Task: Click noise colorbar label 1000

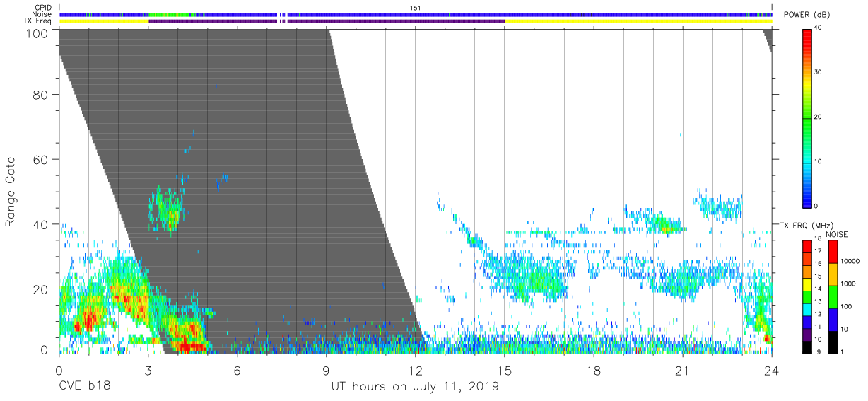Action: [848, 284]
